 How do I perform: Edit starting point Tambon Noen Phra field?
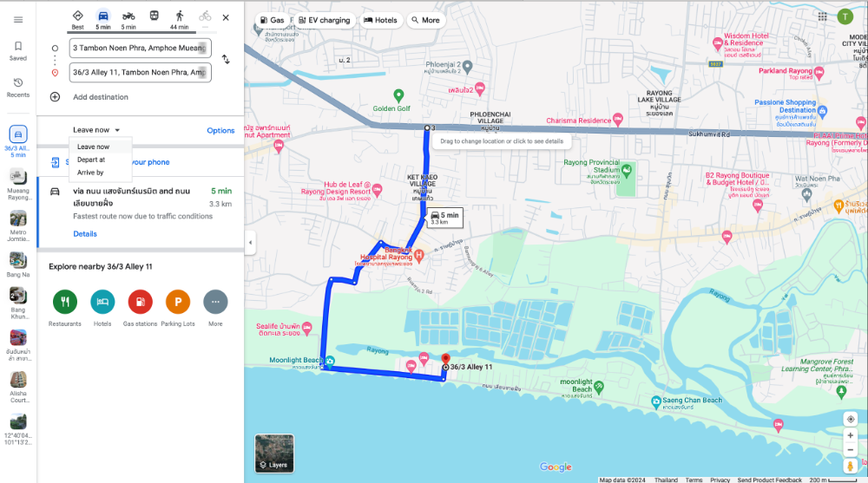[x=140, y=49]
